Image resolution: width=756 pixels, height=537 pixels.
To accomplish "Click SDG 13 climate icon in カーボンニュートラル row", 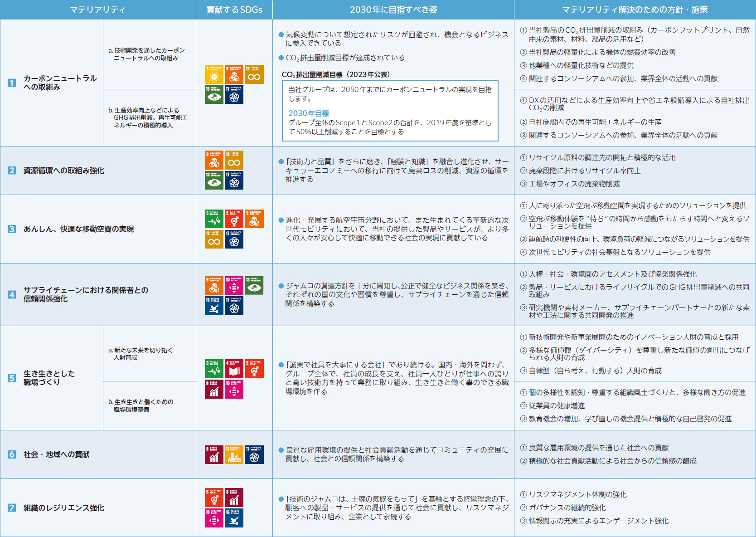I will 214,95.
